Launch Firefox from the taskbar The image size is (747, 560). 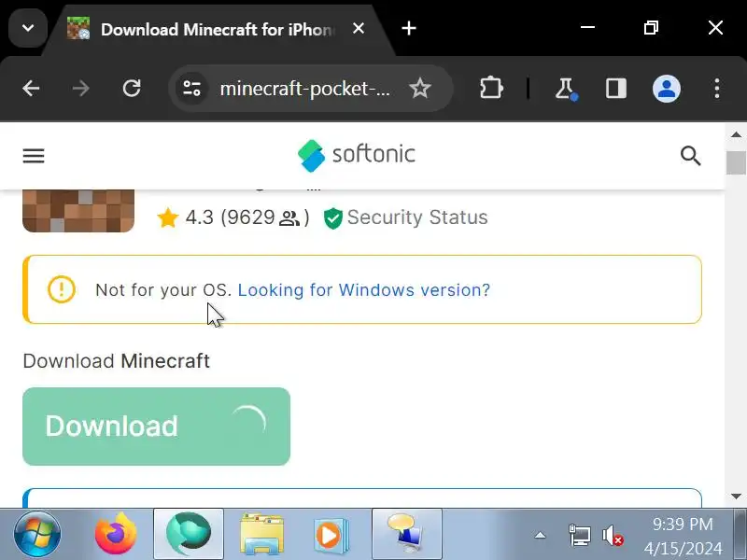point(115,534)
